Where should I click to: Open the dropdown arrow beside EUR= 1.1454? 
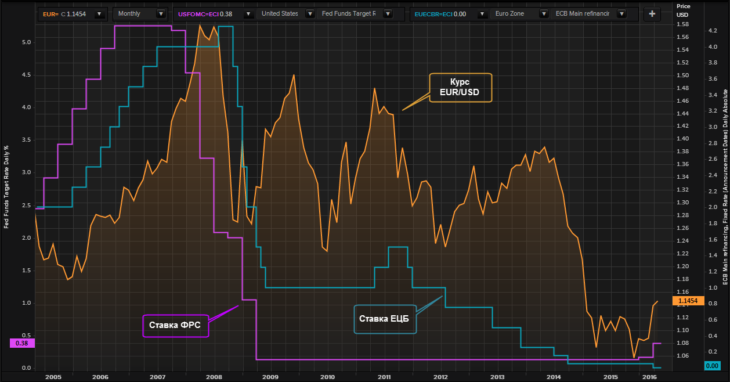point(99,14)
